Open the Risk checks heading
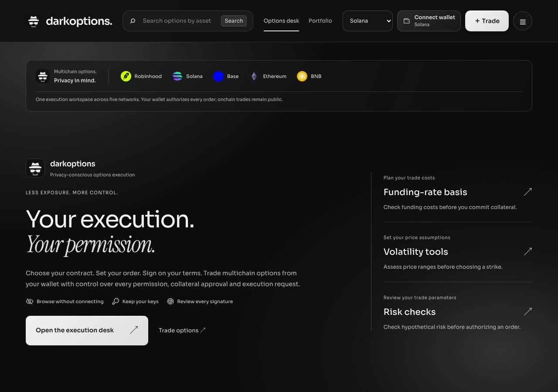 (409, 312)
